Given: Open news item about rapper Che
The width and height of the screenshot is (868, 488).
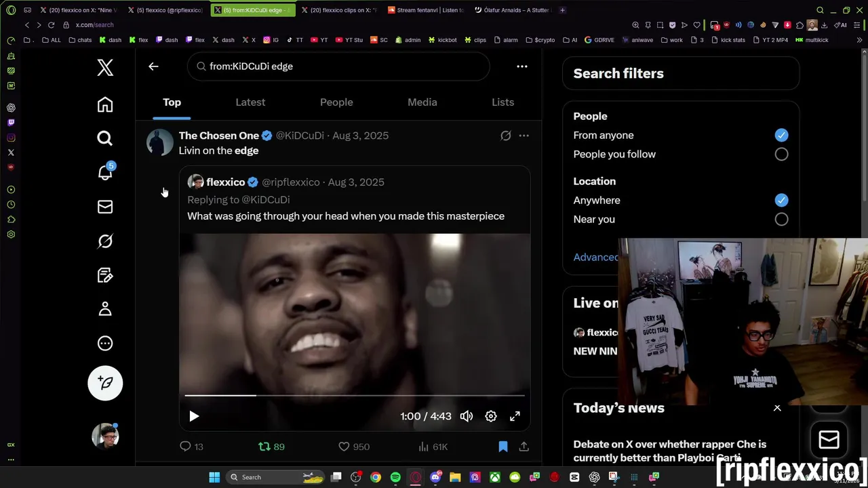Looking at the screenshot, I should 670,451.
